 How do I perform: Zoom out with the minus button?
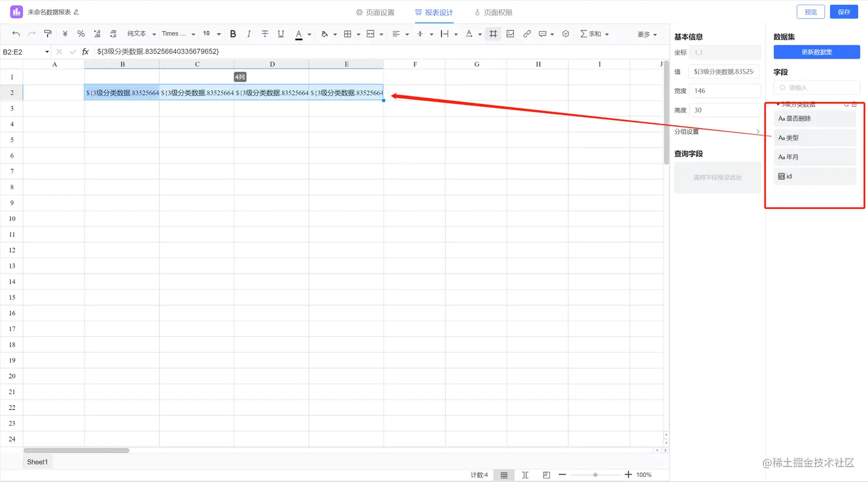click(563, 475)
